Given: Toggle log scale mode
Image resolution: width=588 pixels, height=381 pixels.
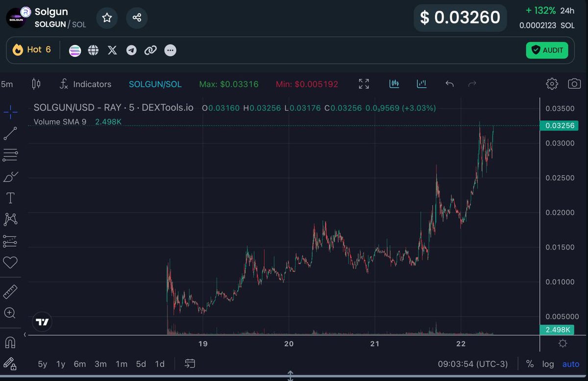Looking at the screenshot, I should click(x=548, y=364).
